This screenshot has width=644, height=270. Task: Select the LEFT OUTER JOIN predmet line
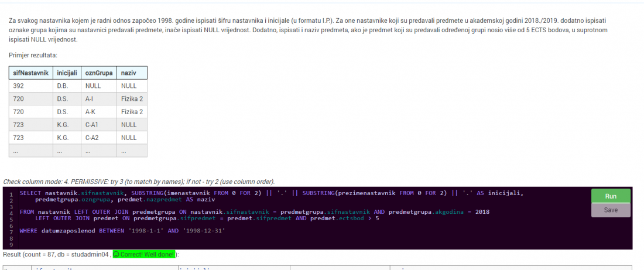point(207,218)
